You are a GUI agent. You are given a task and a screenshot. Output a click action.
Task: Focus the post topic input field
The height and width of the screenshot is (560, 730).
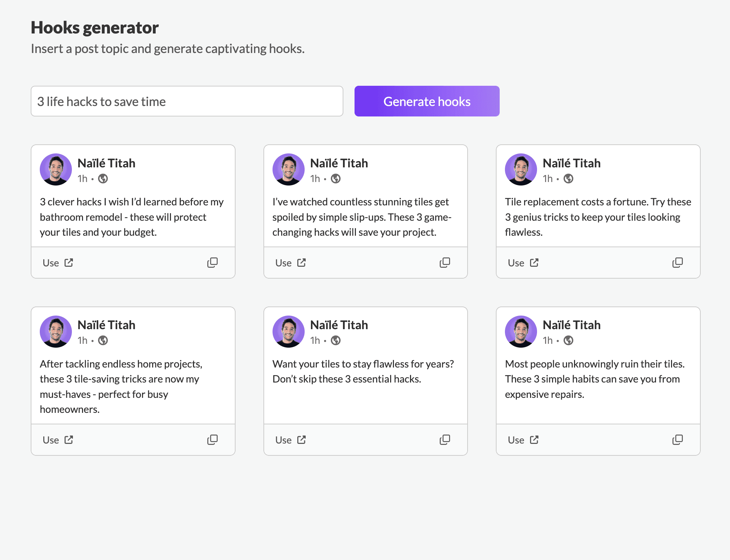click(x=187, y=101)
